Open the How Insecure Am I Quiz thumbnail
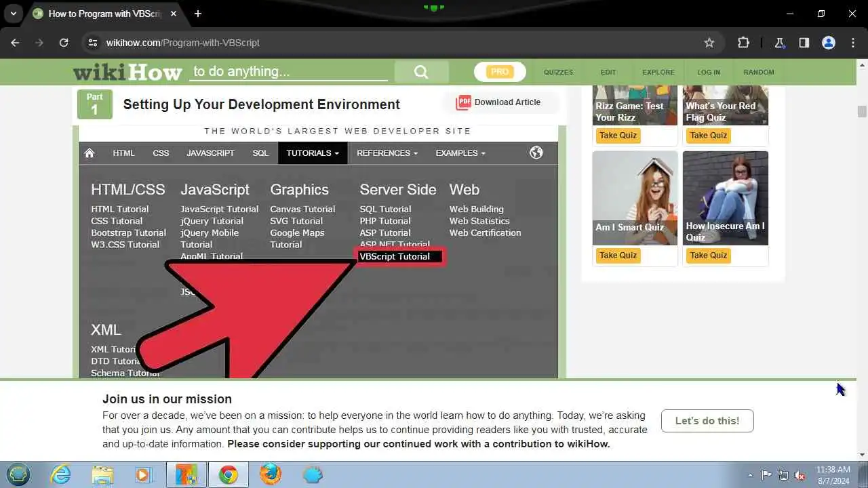Screen dimensions: 868x488 (726, 198)
